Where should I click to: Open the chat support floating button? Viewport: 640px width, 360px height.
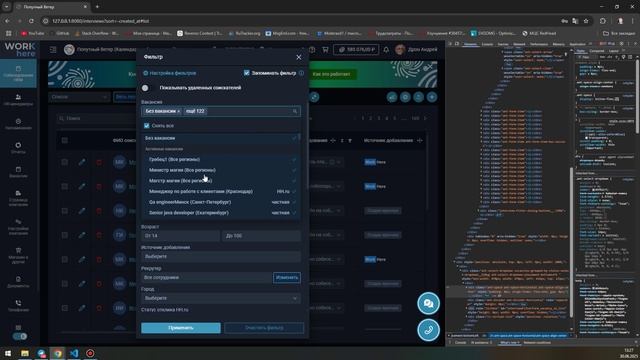click(x=428, y=304)
